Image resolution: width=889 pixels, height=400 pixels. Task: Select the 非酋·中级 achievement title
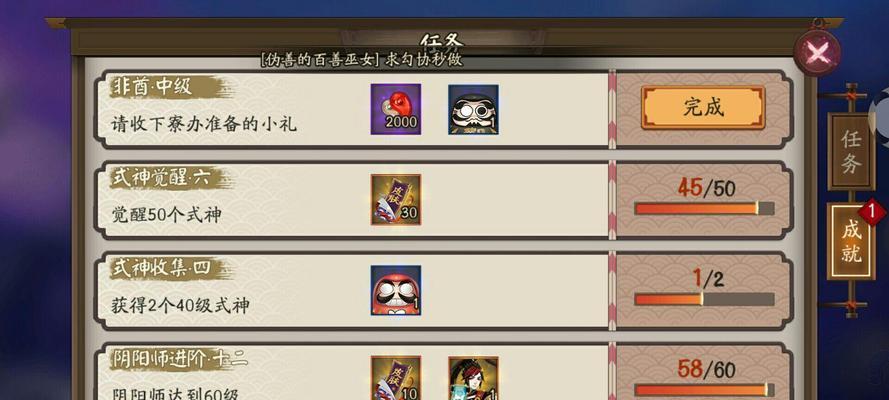pyautogui.click(x=152, y=87)
